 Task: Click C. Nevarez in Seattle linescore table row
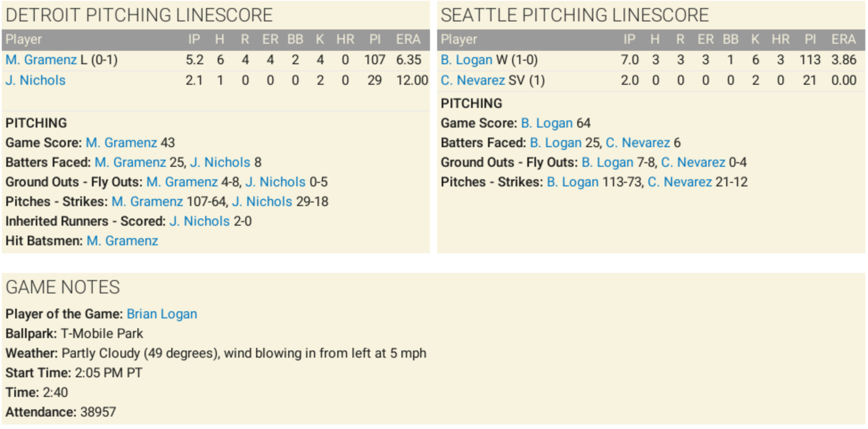[x=472, y=80]
